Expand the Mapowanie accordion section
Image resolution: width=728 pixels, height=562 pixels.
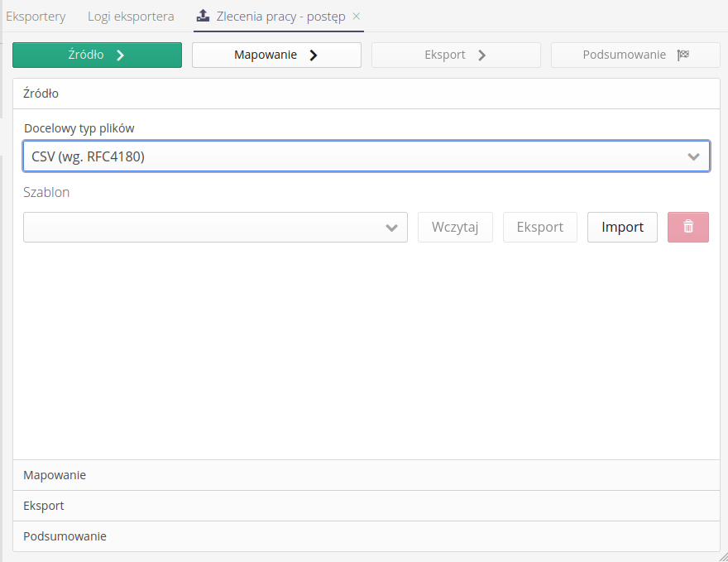(x=366, y=475)
